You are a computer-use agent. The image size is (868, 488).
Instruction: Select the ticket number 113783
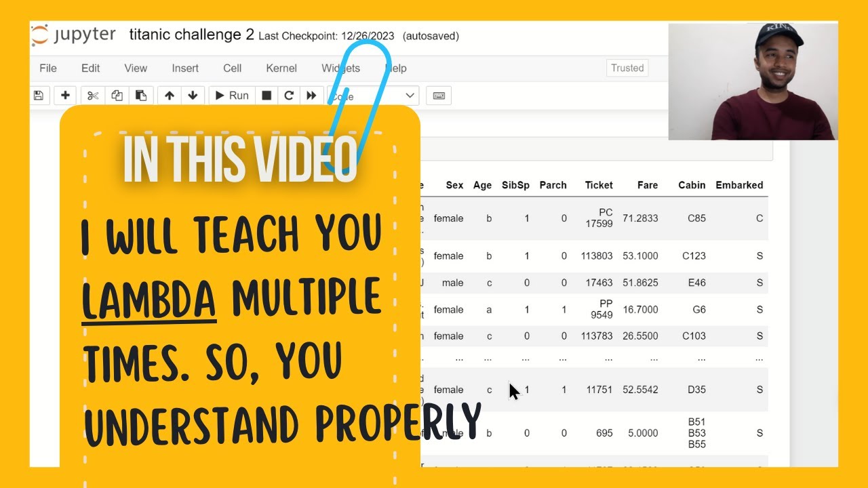596,336
